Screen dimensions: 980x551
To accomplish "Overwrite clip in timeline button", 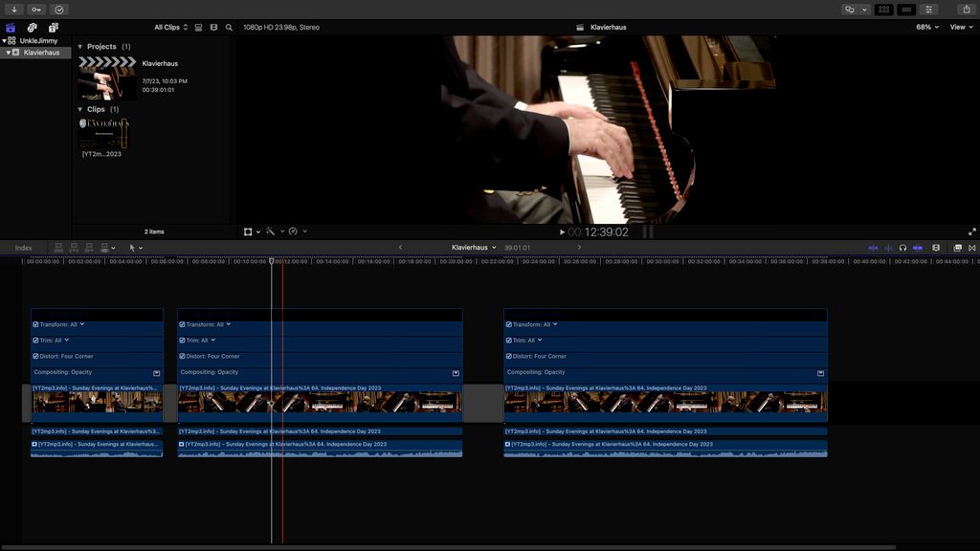I will point(104,248).
